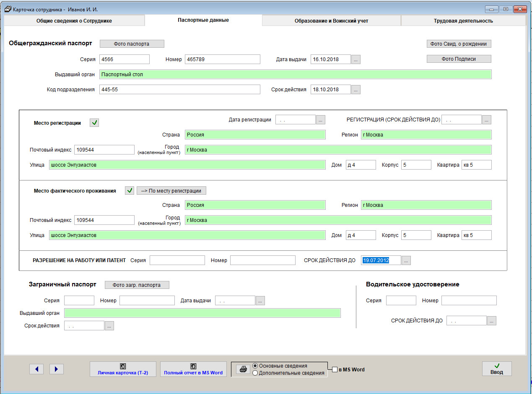This screenshot has width=532, height=394.
Task: Open date picker for Дата регистрации
Action: (320, 120)
